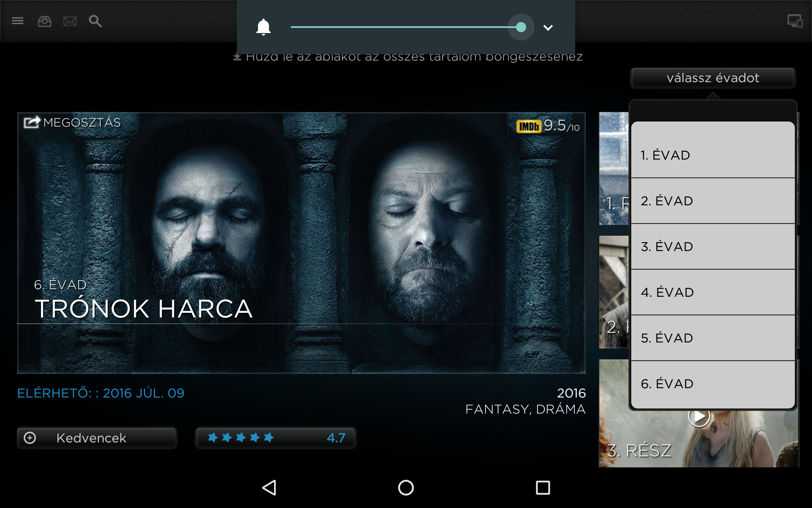812x508 pixels.
Task: Tap the cast to screen icon
Action: coord(794,21)
